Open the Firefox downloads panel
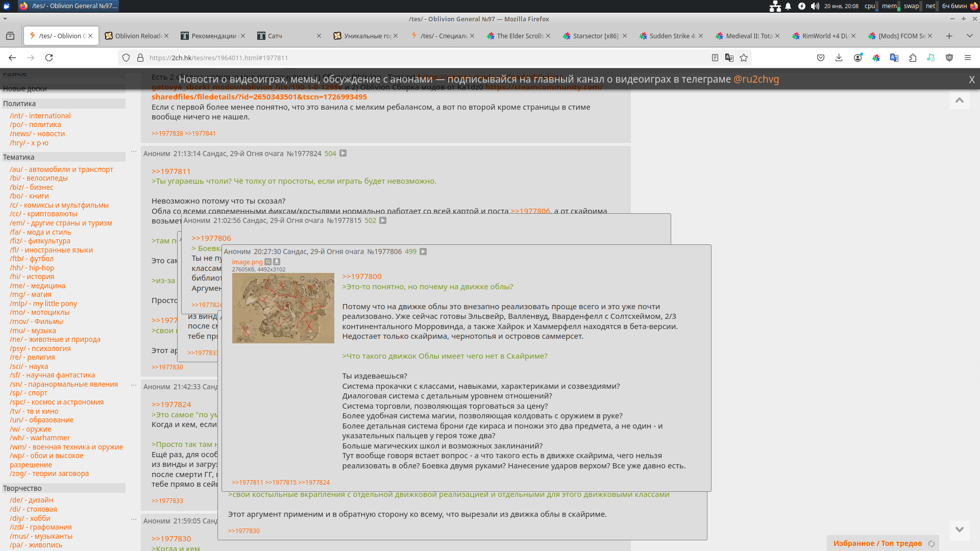Screen dimensions: 980x551 tap(839, 58)
